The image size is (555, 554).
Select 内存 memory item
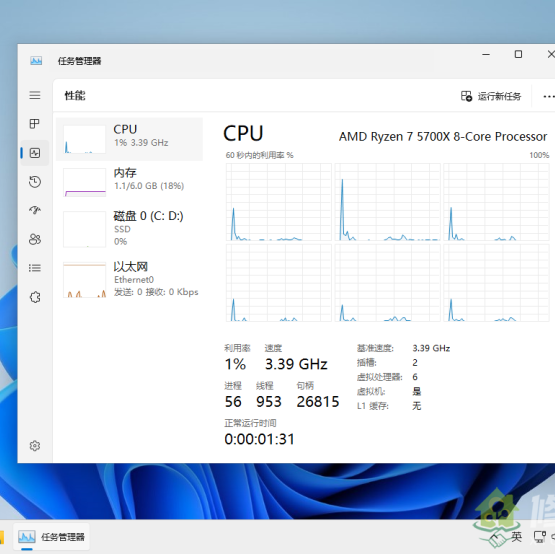[x=129, y=182]
